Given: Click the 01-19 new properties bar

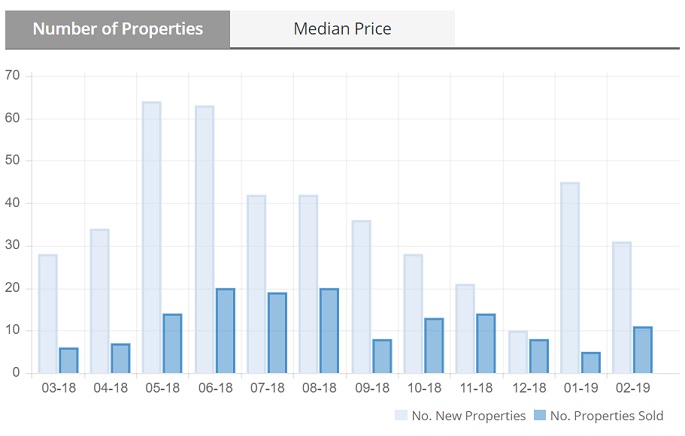Looking at the screenshot, I should [x=569, y=278].
